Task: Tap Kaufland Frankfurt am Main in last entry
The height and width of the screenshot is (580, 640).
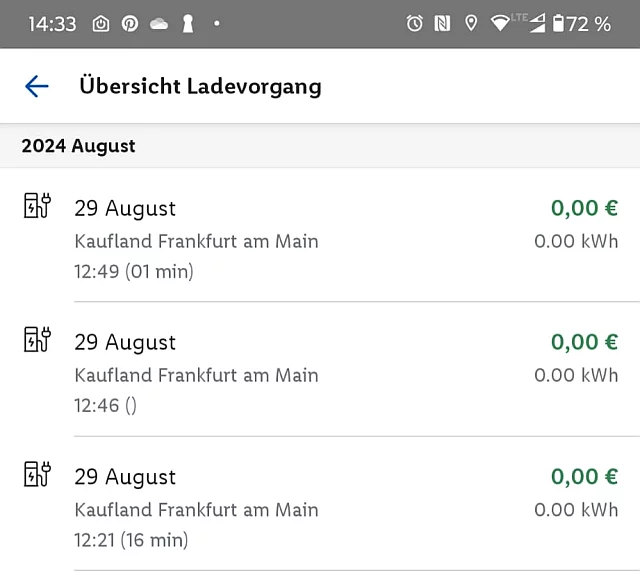Action: coord(196,510)
